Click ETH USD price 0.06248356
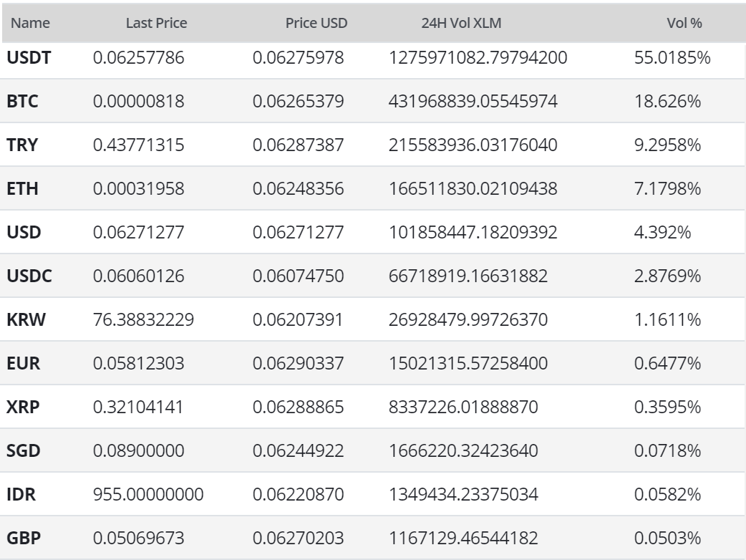This screenshot has width=746, height=560. click(x=299, y=189)
